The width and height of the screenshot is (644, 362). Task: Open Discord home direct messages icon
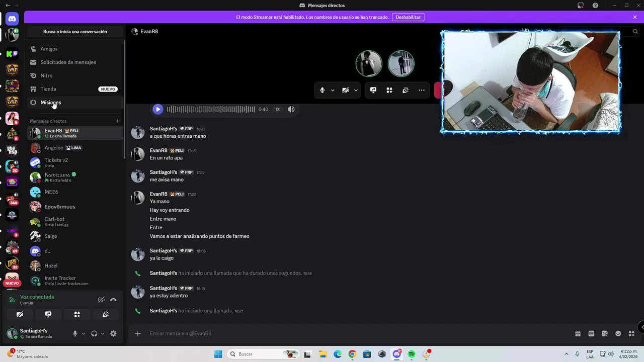tap(12, 19)
